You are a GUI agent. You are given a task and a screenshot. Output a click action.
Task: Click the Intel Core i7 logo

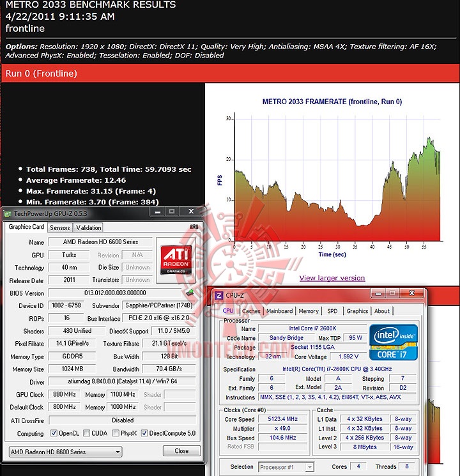click(394, 342)
